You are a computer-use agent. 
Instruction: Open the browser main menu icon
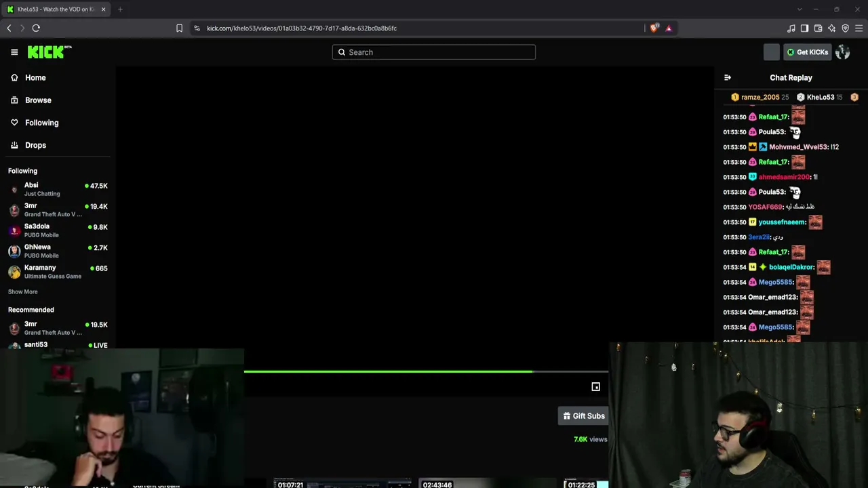click(x=859, y=28)
